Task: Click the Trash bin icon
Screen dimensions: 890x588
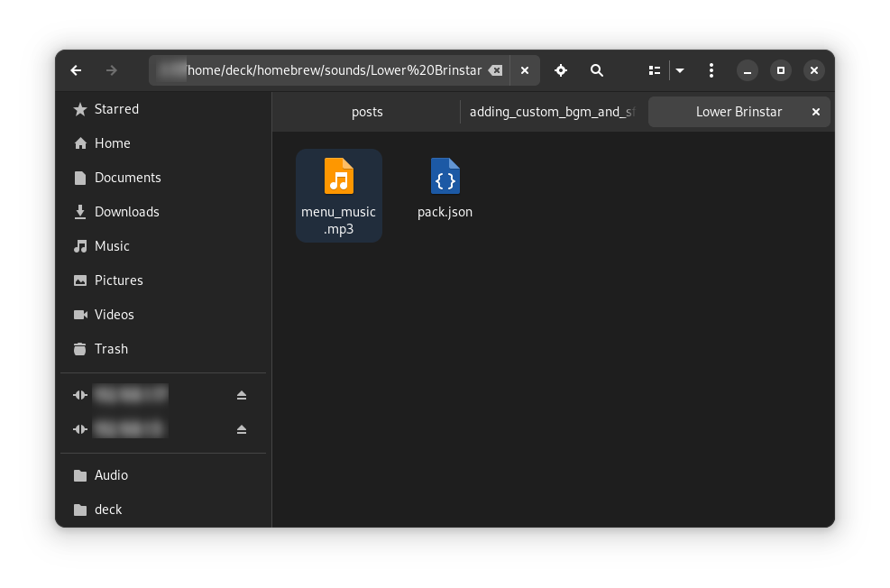Action: click(80, 348)
